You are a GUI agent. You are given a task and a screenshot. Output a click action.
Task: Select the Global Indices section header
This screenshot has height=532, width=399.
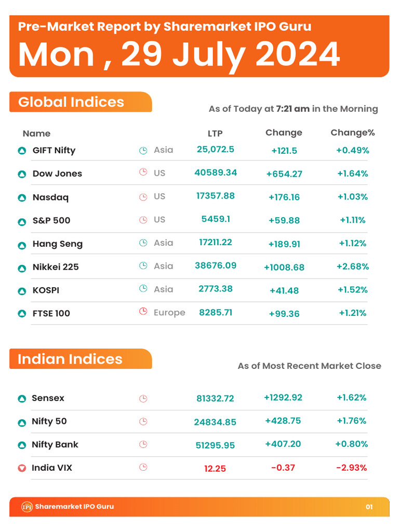[x=71, y=102]
